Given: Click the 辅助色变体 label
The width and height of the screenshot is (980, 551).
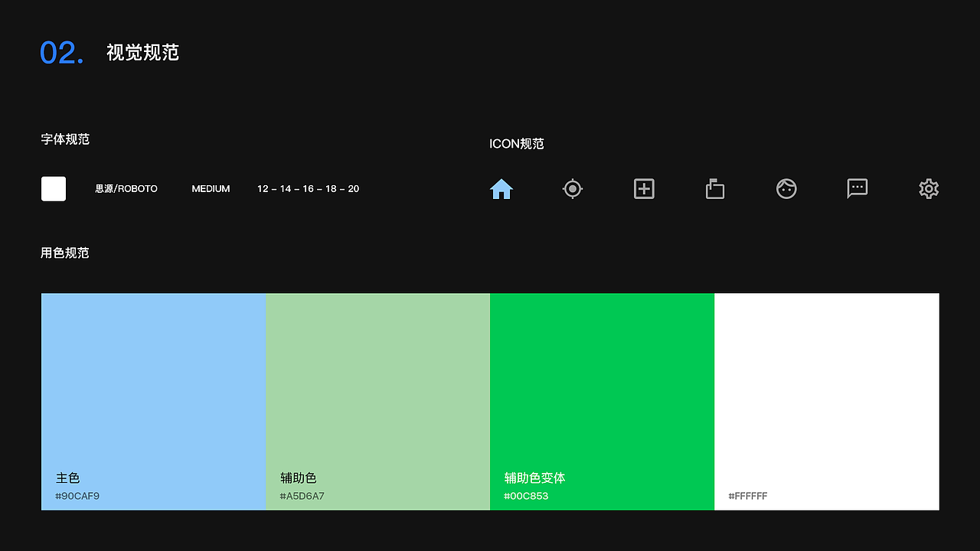Looking at the screenshot, I should click(x=535, y=478).
